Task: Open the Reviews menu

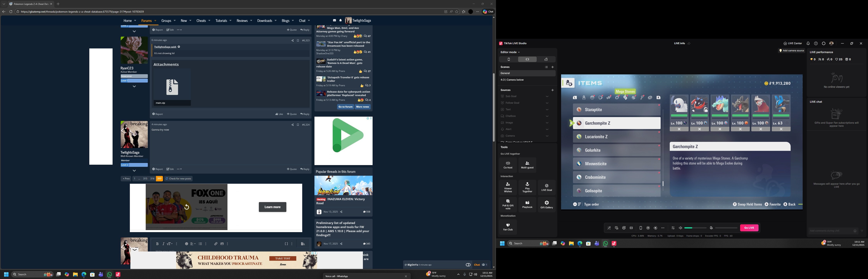Action: (242, 21)
